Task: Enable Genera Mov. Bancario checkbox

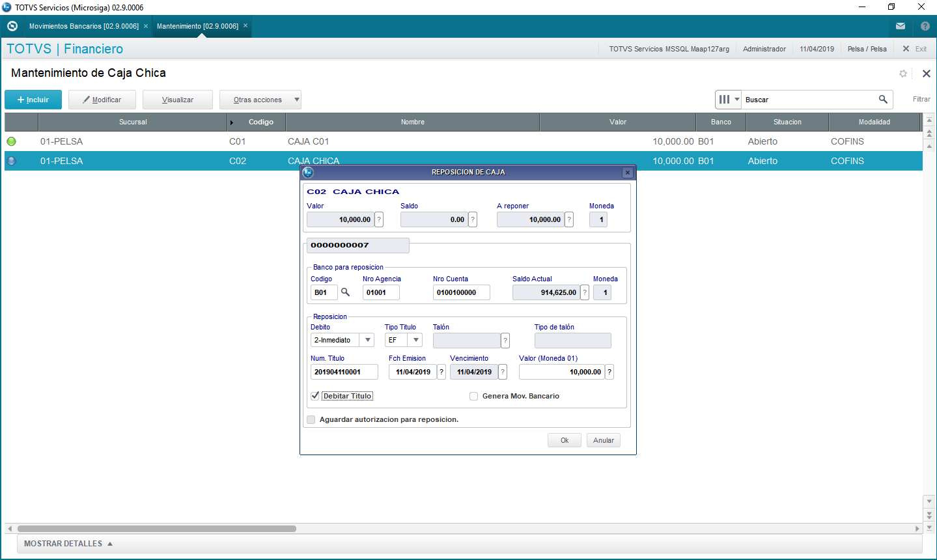Action: click(x=474, y=396)
